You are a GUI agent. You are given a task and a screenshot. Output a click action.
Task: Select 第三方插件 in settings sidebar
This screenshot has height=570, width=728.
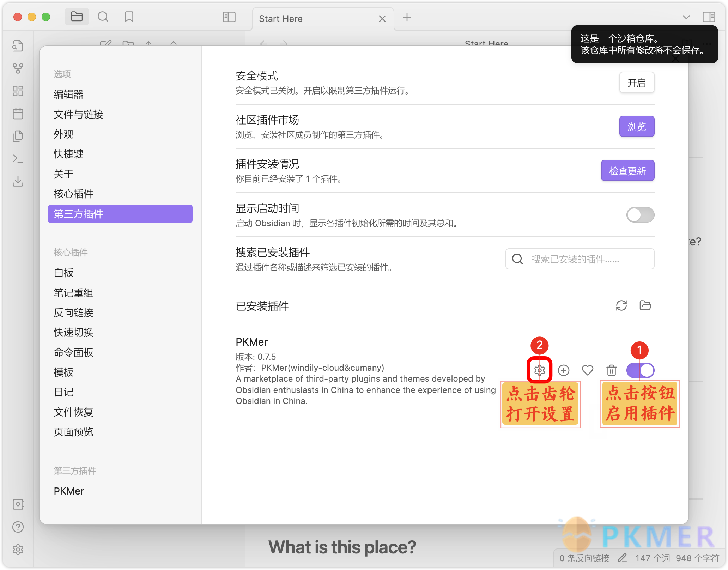(120, 214)
